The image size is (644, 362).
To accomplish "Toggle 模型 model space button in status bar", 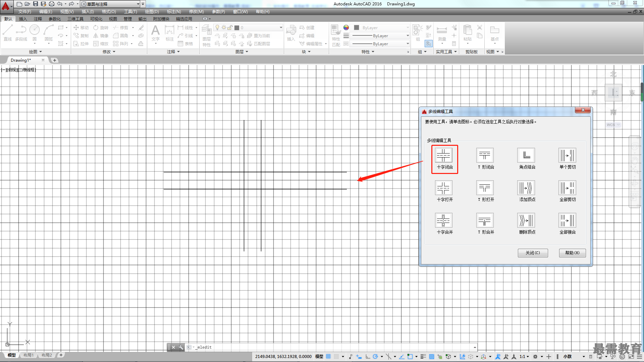I will click(x=319, y=357).
